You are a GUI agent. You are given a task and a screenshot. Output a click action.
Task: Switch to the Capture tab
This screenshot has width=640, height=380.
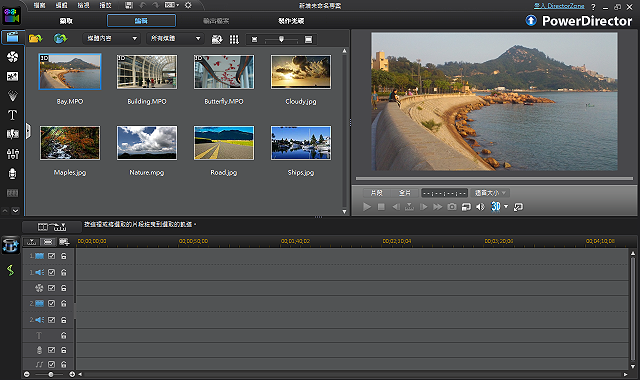(x=66, y=21)
